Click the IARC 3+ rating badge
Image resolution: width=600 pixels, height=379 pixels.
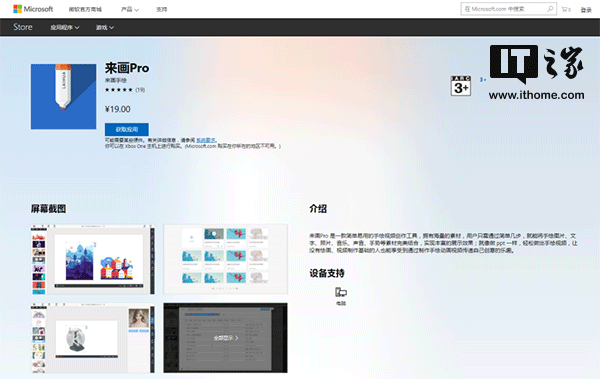(x=461, y=86)
